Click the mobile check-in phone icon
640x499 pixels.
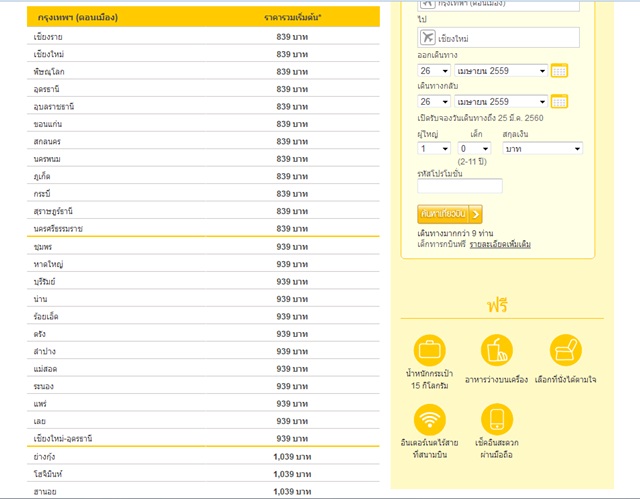coord(497,419)
